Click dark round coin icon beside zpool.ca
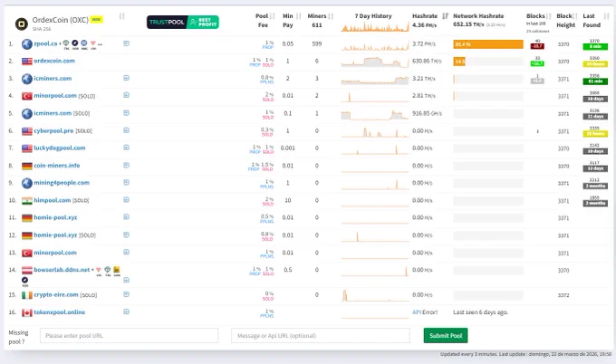The height and width of the screenshot is (364, 616). (75, 43)
